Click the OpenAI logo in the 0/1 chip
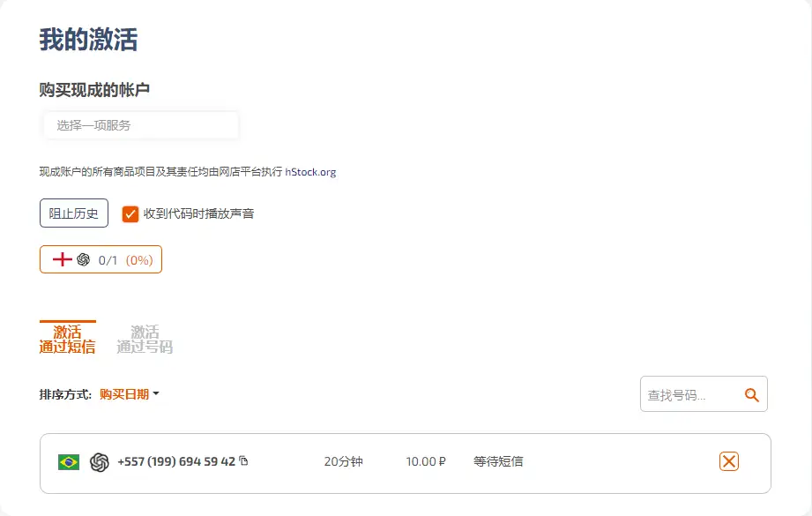 (84, 259)
